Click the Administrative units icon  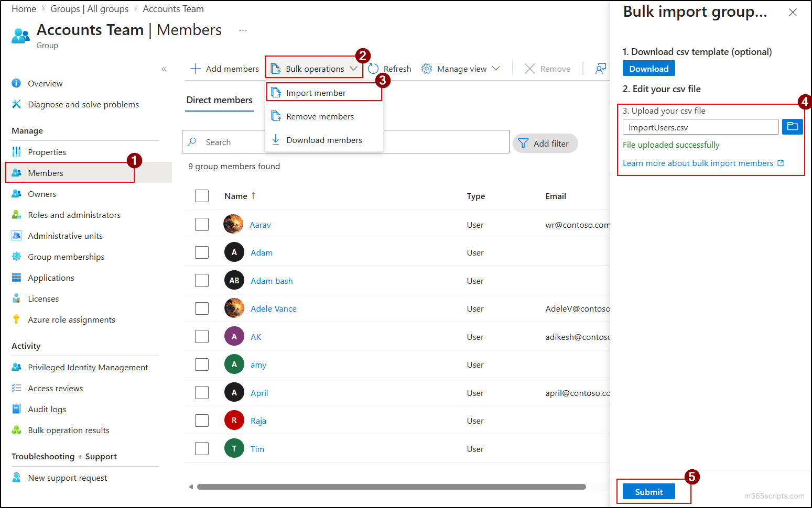coord(16,236)
